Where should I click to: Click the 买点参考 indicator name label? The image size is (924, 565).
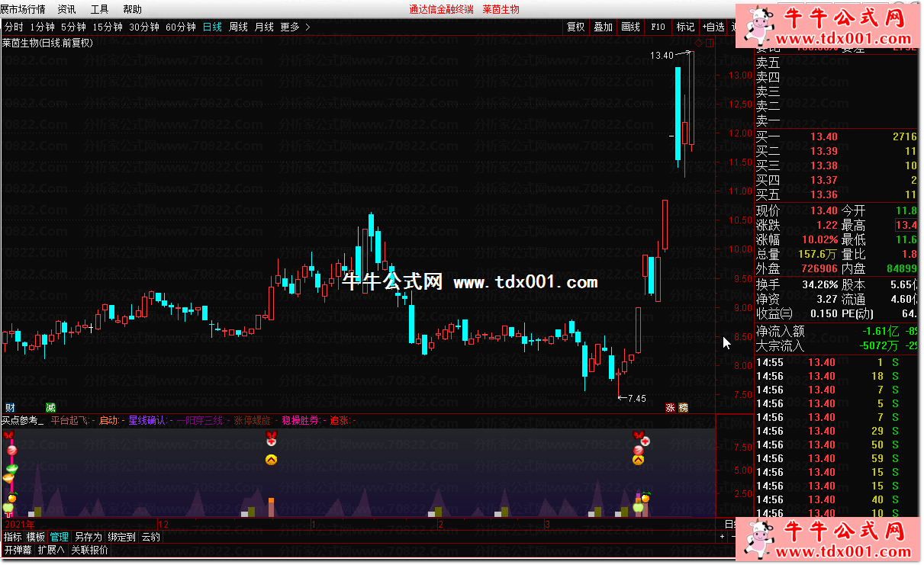[x=21, y=420]
